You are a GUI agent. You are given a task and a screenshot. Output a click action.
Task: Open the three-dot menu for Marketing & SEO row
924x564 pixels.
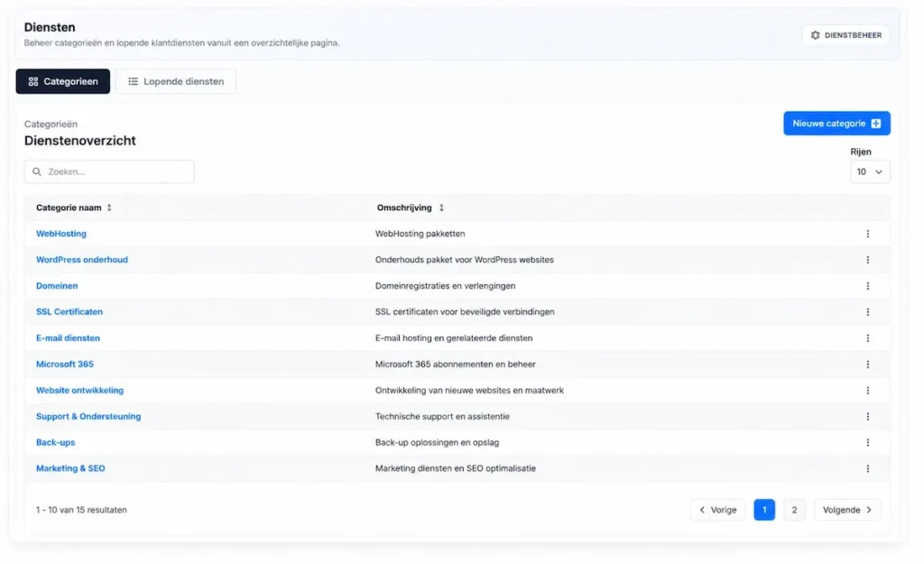point(867,468)
